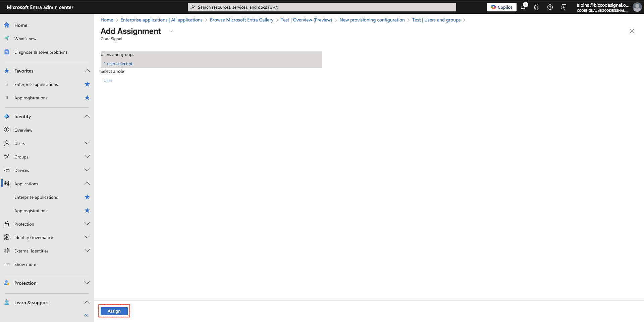Toggle star beside Enterprise applications under Applications

click(x=87, y=197)
